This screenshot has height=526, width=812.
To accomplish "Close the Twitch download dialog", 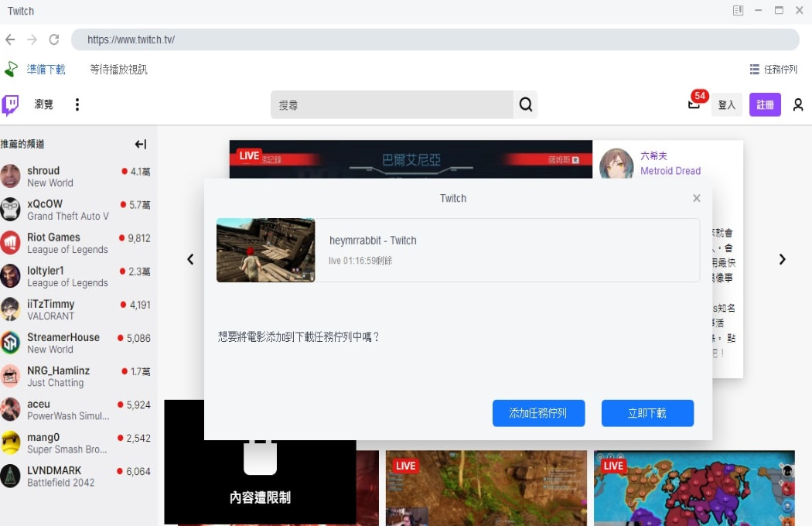I will (697, 198).
